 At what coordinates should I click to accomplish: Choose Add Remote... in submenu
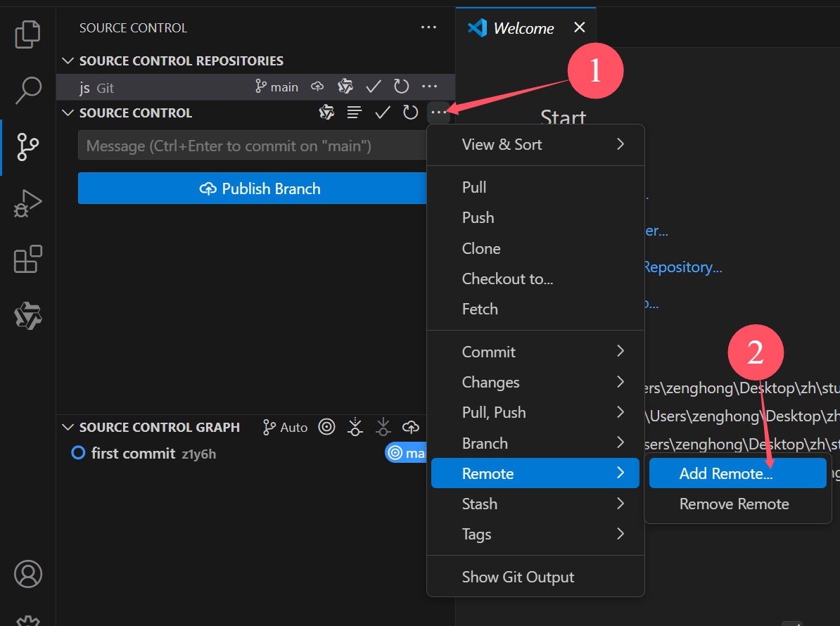click(738, 473)
